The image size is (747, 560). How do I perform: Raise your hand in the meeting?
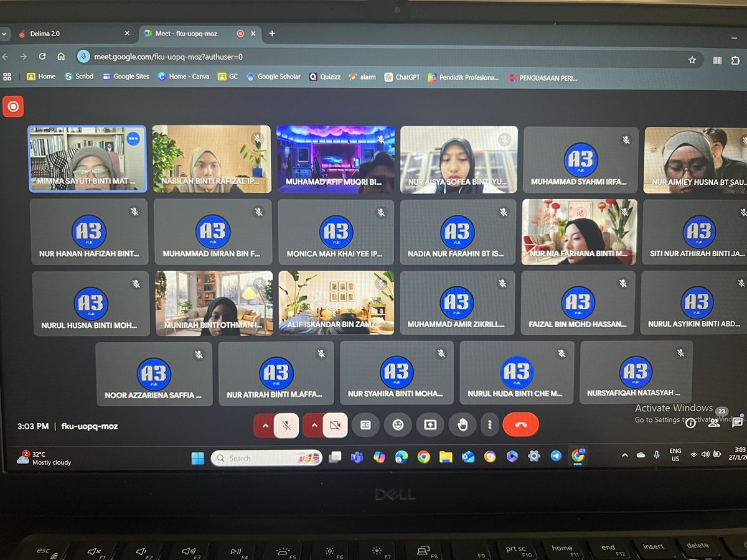point(462,425)
